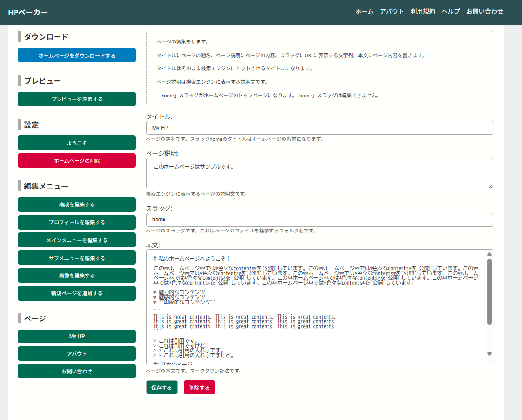This screenshot has height=420, width=522.
Task: Click the 本文 scrollbar up arrow
Action: pos(489,254)
